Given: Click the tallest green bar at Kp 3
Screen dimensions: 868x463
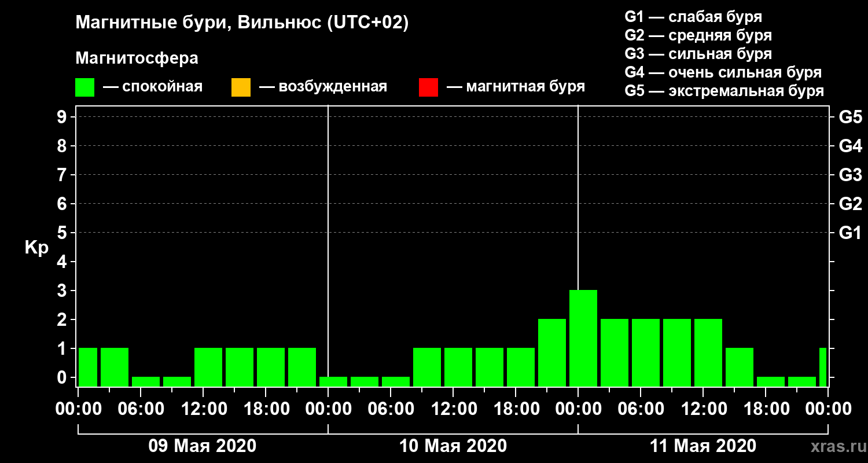Looking at the screenshot, I should tap(583, 339).
